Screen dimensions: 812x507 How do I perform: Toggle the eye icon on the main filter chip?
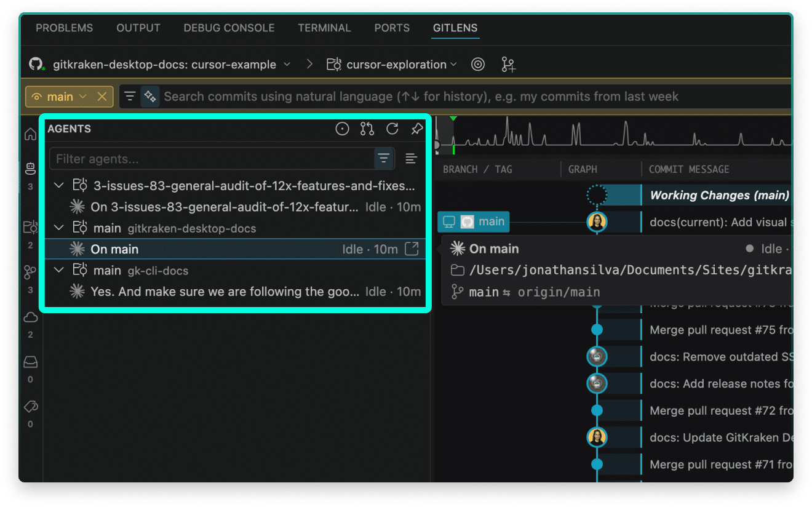(37, 97)
